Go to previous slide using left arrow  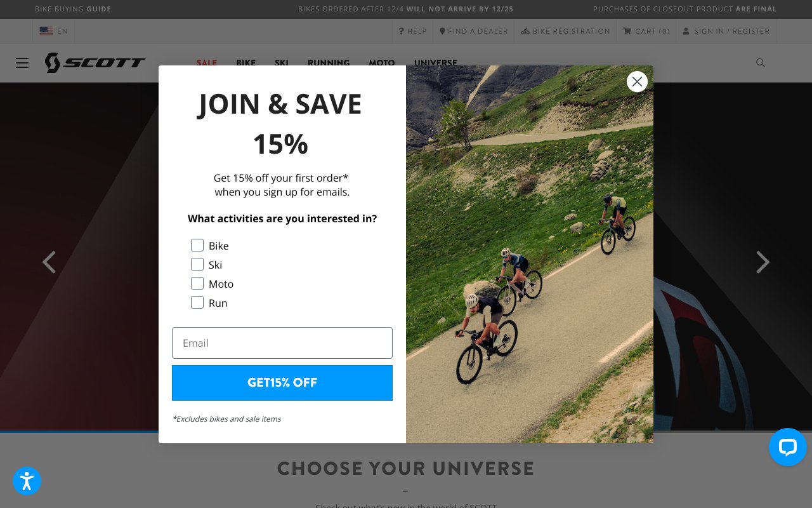[49, 262]
